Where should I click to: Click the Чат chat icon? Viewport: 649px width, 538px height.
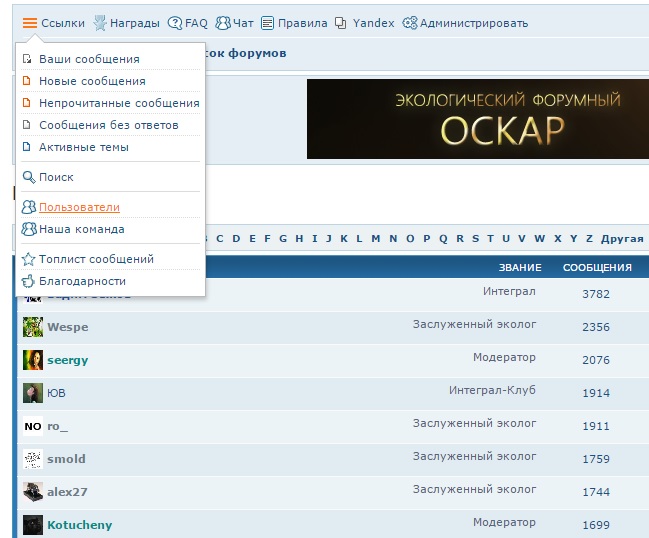pyautogui.click(x=222, y=23)
